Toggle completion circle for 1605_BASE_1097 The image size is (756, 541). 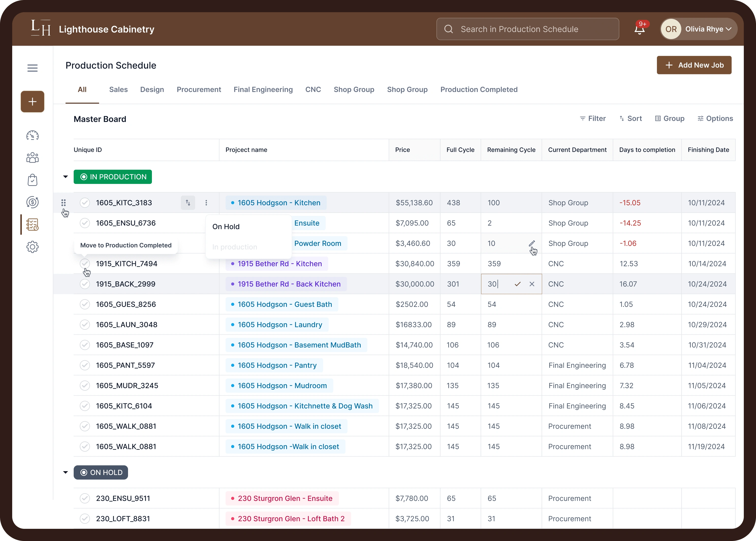click(x=85, y=345)
